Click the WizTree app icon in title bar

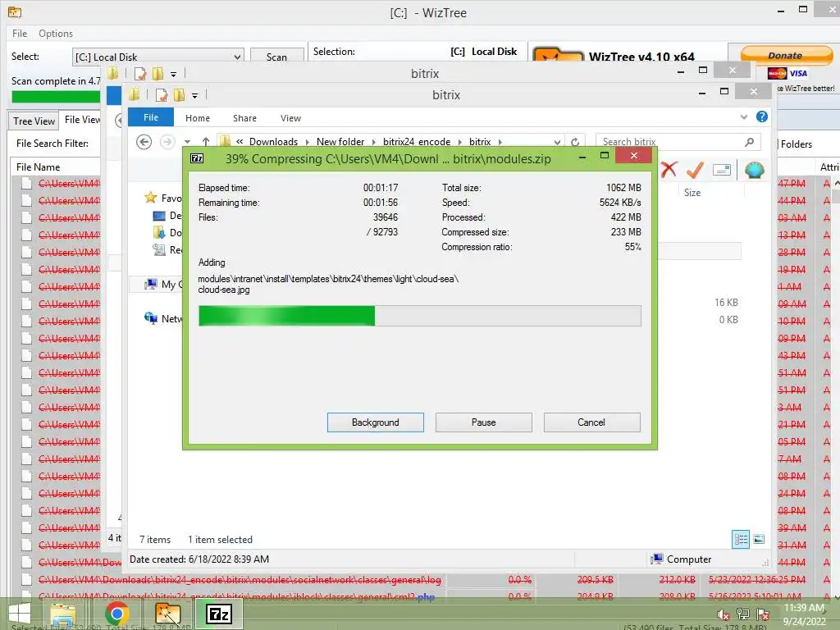[15, 11]
